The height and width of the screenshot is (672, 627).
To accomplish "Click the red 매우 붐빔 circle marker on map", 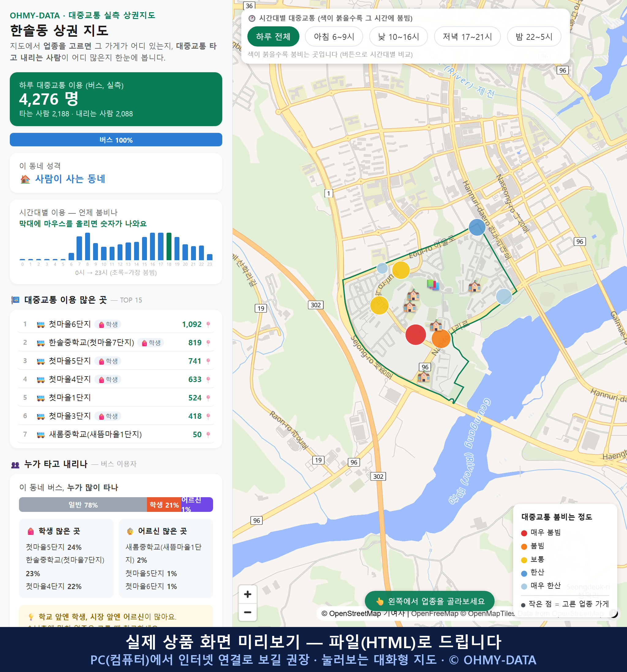I will click(415, 335).
